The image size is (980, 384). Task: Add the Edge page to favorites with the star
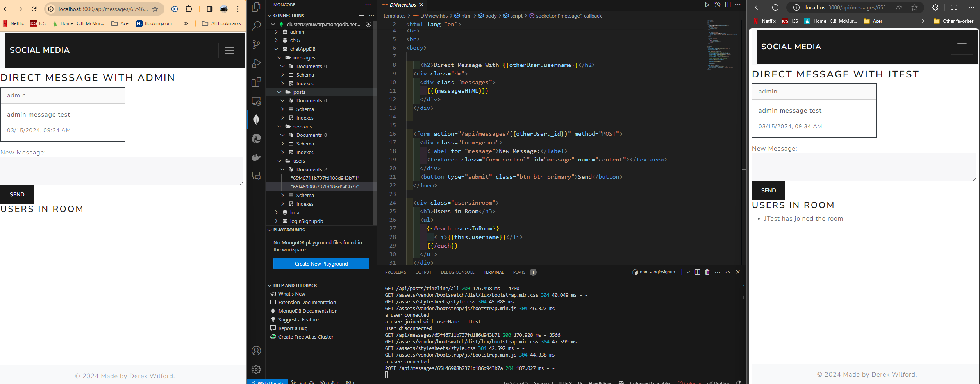pyautogui.click(x=914, y=7)
